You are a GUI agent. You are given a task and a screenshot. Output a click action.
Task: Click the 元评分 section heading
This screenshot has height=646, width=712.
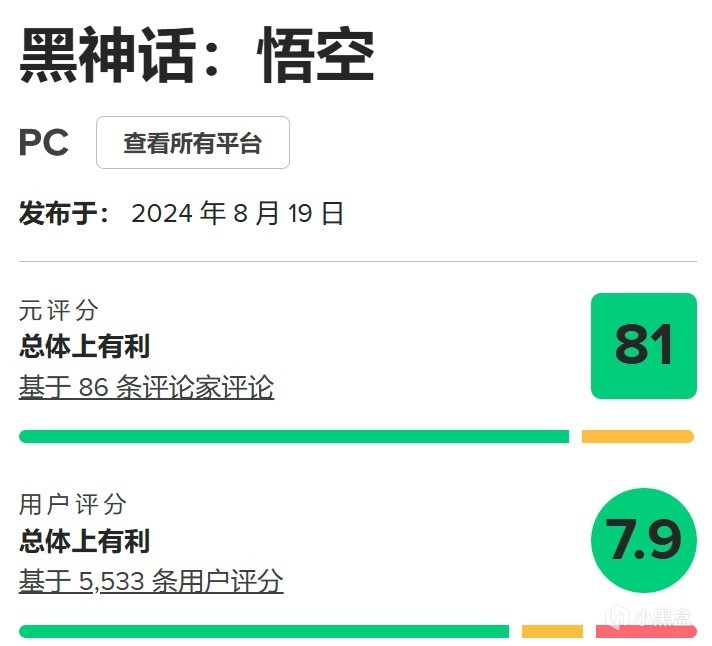(x=59, y=310)
